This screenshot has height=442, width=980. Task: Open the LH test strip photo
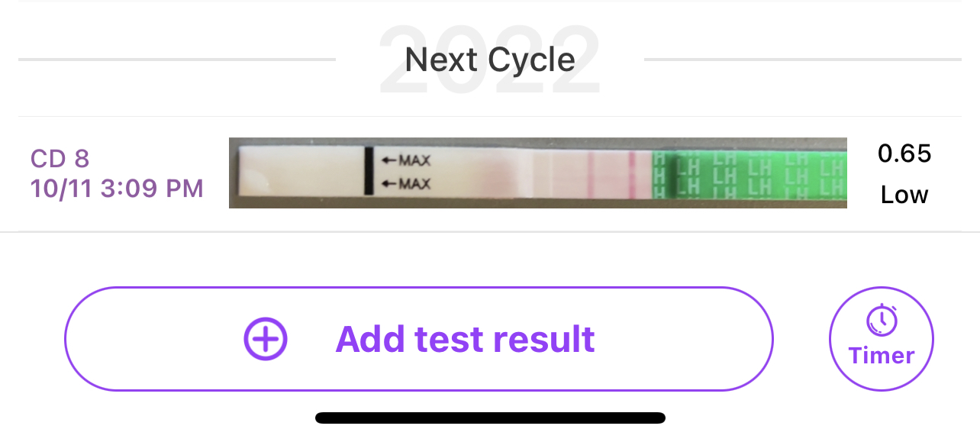(x=537, y=173)
